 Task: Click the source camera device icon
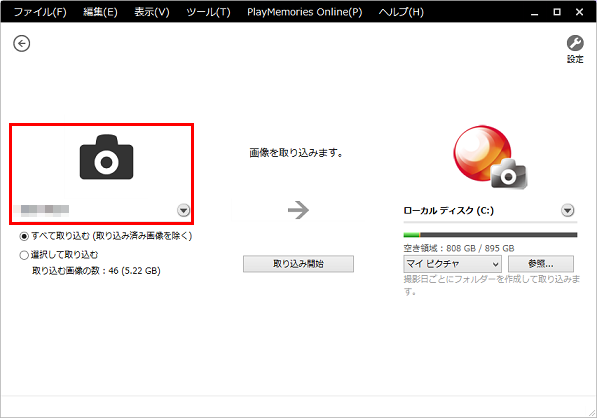[x=106, y=157]
